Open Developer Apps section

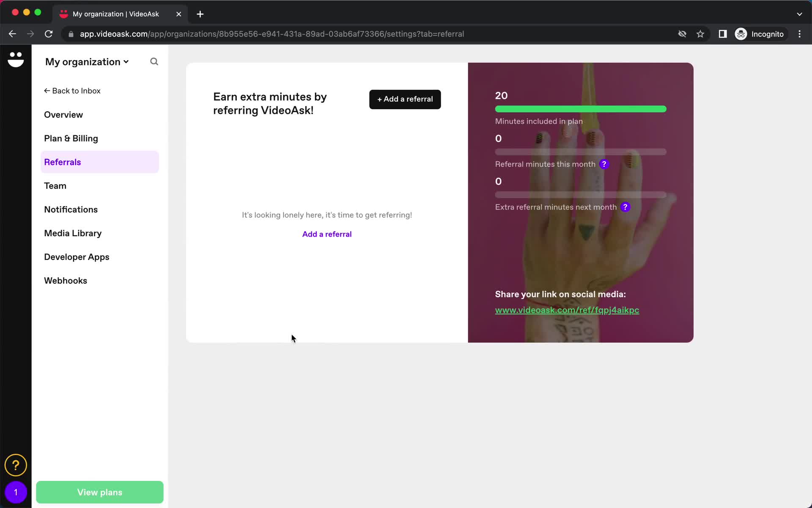click(x=77, y=257)
